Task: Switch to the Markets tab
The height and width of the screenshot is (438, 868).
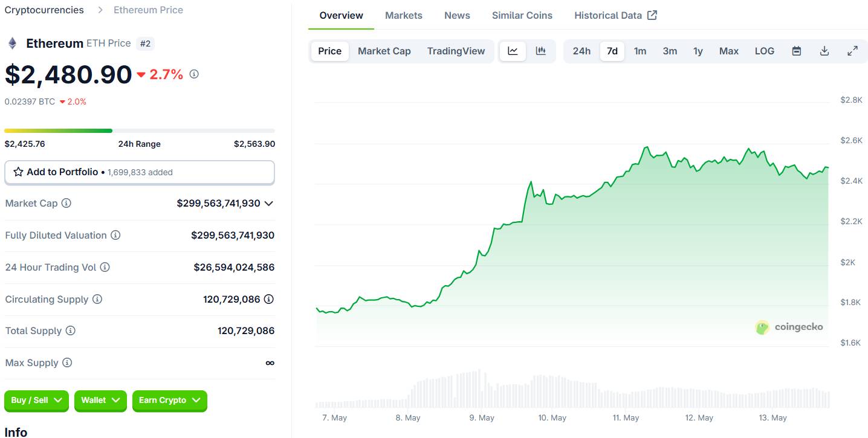Action: pyautogui.click(x=404, y=15)
